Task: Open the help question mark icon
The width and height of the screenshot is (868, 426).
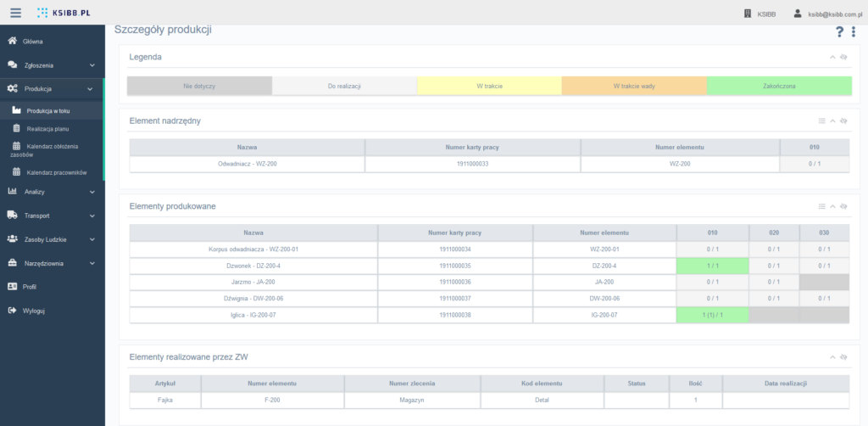Action: 839,32
